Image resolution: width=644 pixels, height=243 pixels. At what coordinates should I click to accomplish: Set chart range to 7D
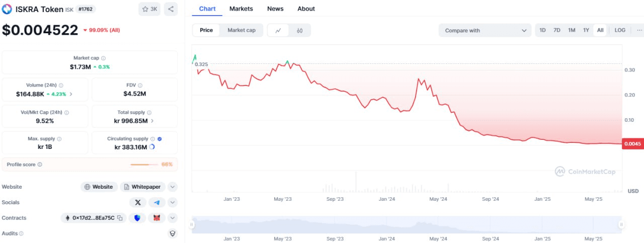(x=557, y=30)
